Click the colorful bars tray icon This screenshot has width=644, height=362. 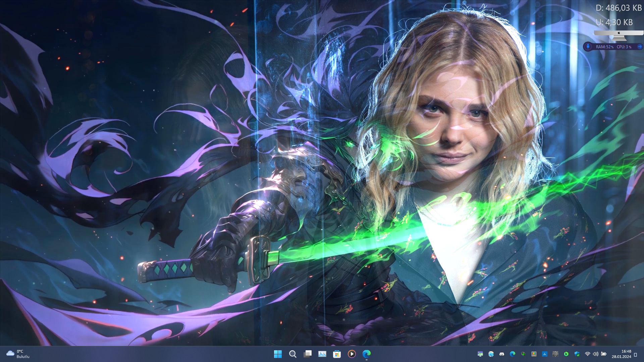click(x=534, y=354)
